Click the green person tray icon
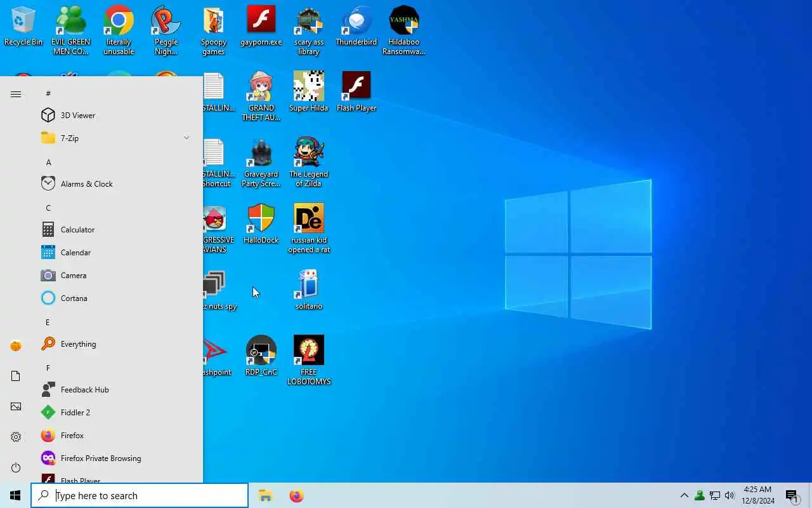 [700, 495]
